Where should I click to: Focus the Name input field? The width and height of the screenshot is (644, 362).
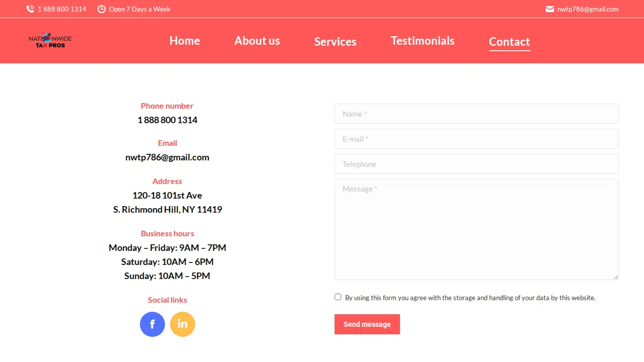[476, 114]
